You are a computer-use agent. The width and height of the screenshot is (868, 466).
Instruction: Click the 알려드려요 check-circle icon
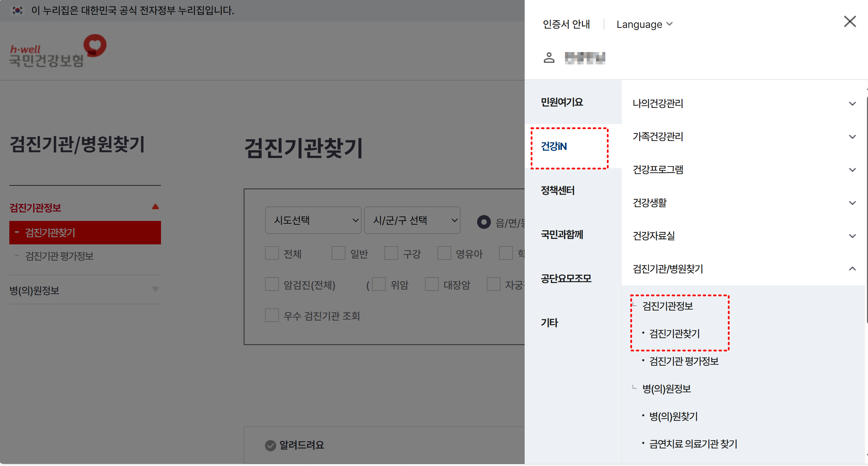271,445
